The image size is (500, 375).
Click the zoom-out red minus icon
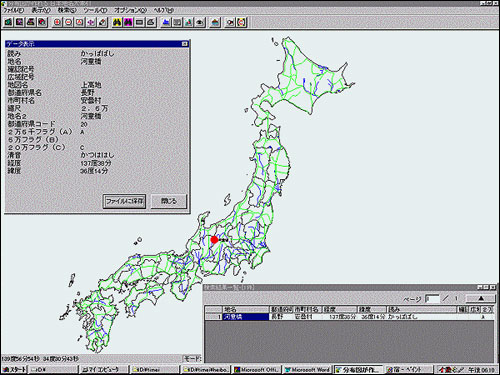68,22
